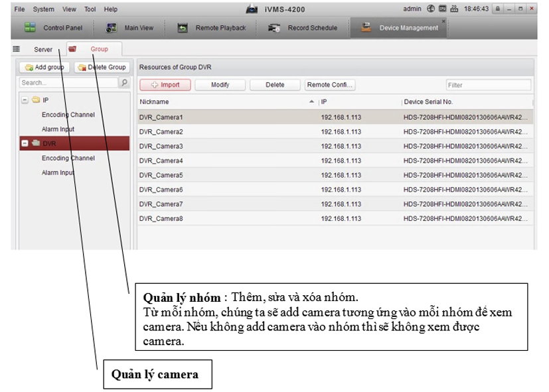Screen dimensions: 549x392
Task: Select Encoding Channel under DVR group
Action: point(68,158)
